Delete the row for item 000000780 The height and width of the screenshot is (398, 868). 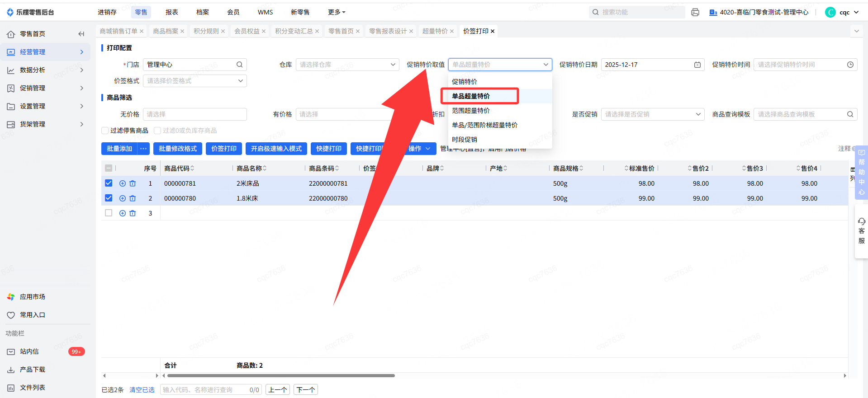[x=133, y=198]
